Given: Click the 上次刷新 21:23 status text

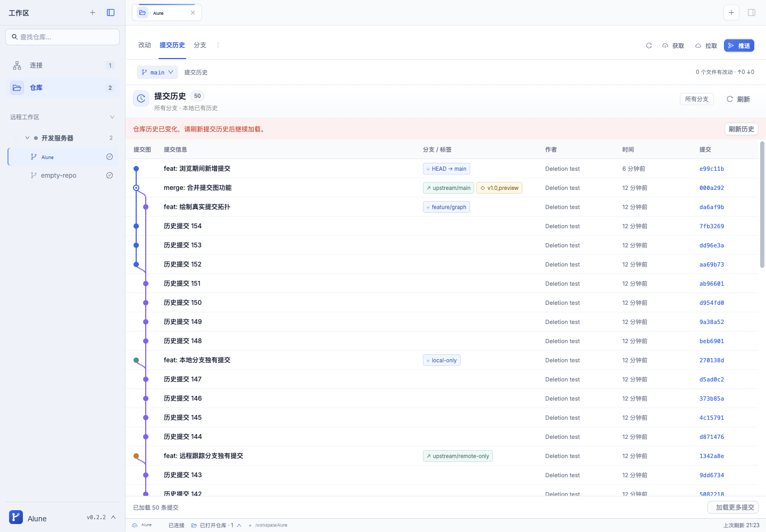Looking at the screenshot, I should pyautogui.click(x=741, y=525).
